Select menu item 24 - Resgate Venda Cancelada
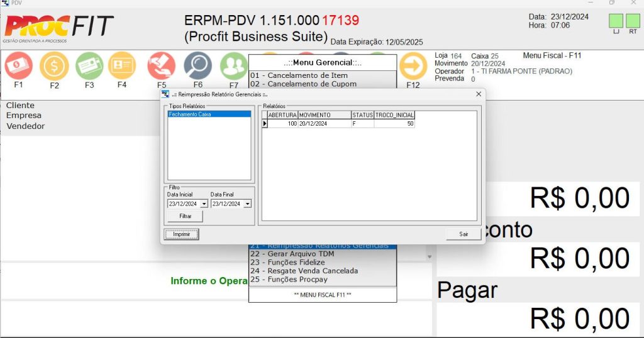The image size is (644, 338). tap(323, 271)
